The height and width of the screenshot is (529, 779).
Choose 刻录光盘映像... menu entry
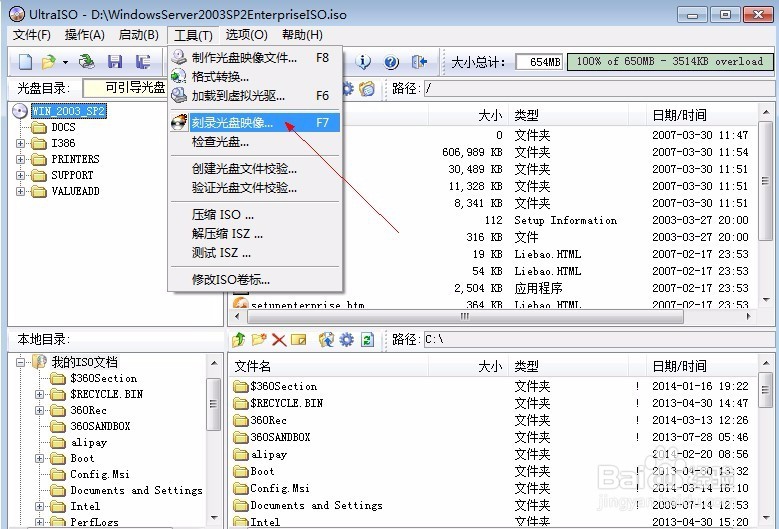(255, 122)
